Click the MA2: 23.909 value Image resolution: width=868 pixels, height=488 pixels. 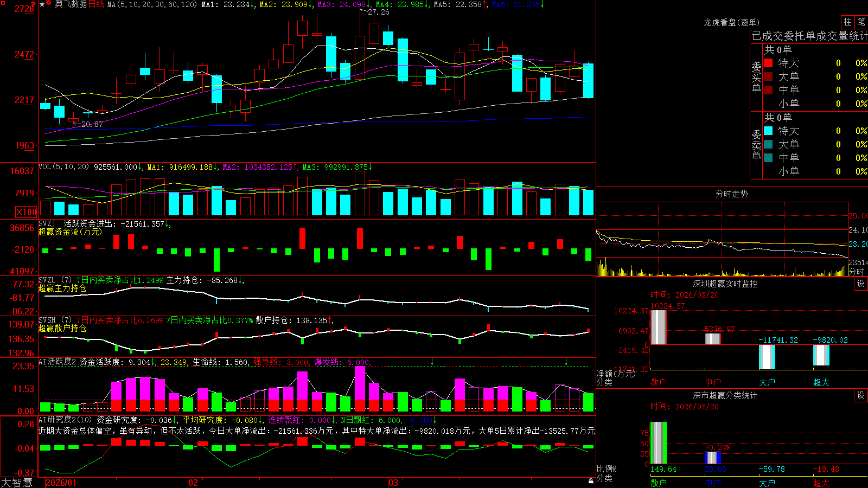coord(284,4)
